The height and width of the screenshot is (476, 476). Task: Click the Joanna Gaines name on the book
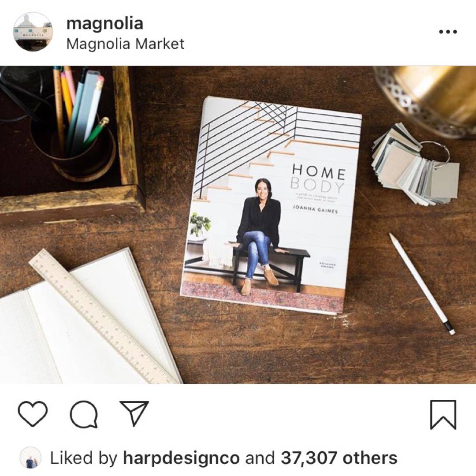click(315, 209)
